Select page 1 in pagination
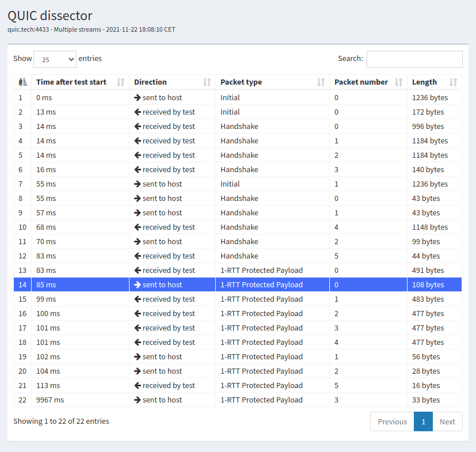476x452 pixels. coord(423,421)
